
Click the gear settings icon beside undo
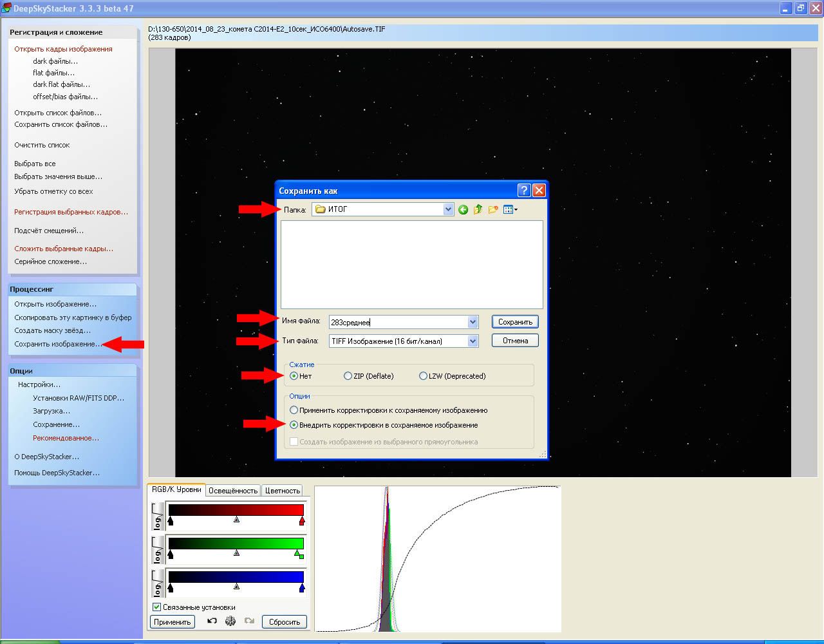click(x=230, y=621)
